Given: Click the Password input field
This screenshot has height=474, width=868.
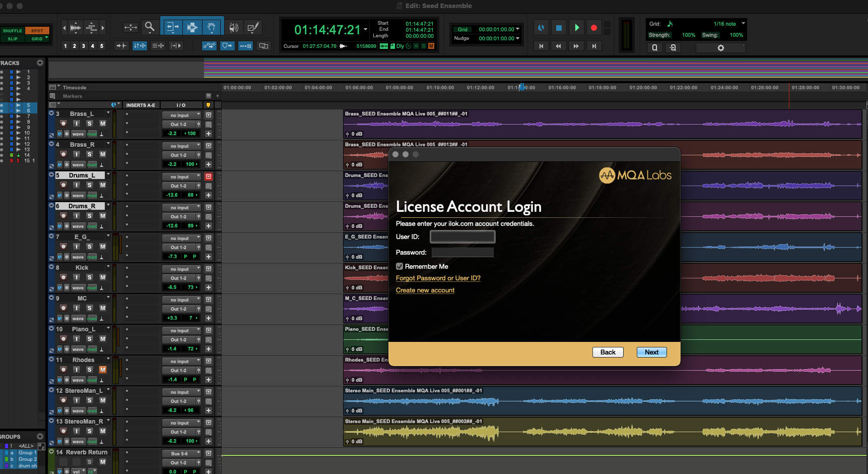Looking at the screenshot, I should click(462, 252).
